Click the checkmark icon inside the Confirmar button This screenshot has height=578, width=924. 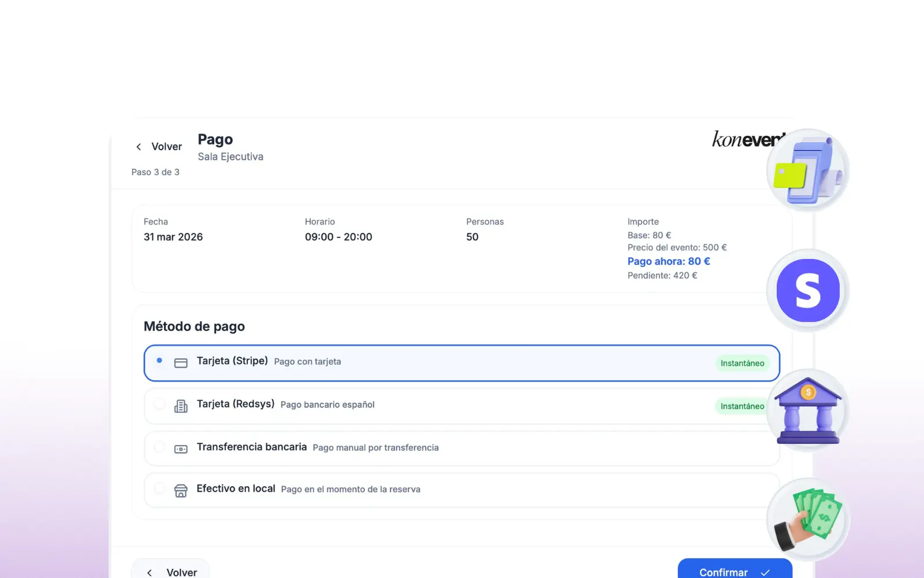pyautogui.click(x=763, y=572)
